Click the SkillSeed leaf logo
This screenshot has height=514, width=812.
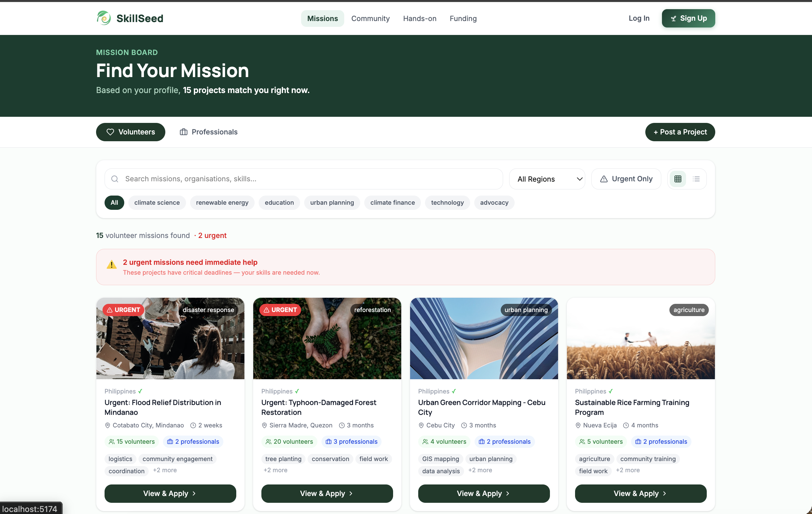point(104,18)
